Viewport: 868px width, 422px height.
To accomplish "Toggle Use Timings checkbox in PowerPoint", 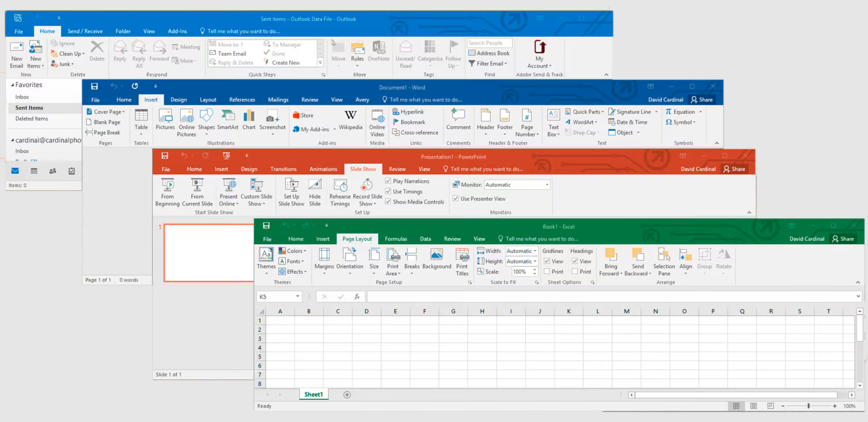I will [388, 191].
